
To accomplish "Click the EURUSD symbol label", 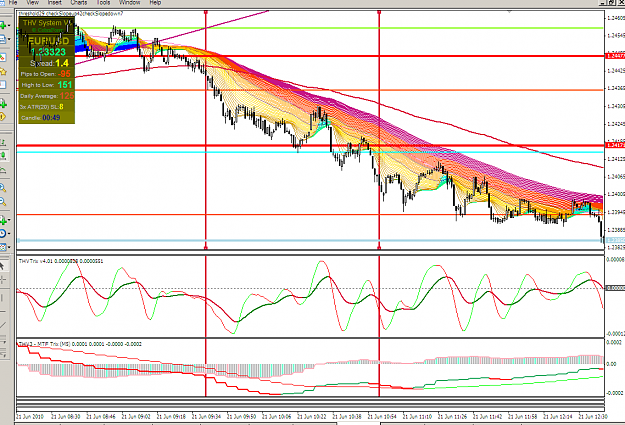I will click(48, 41).
